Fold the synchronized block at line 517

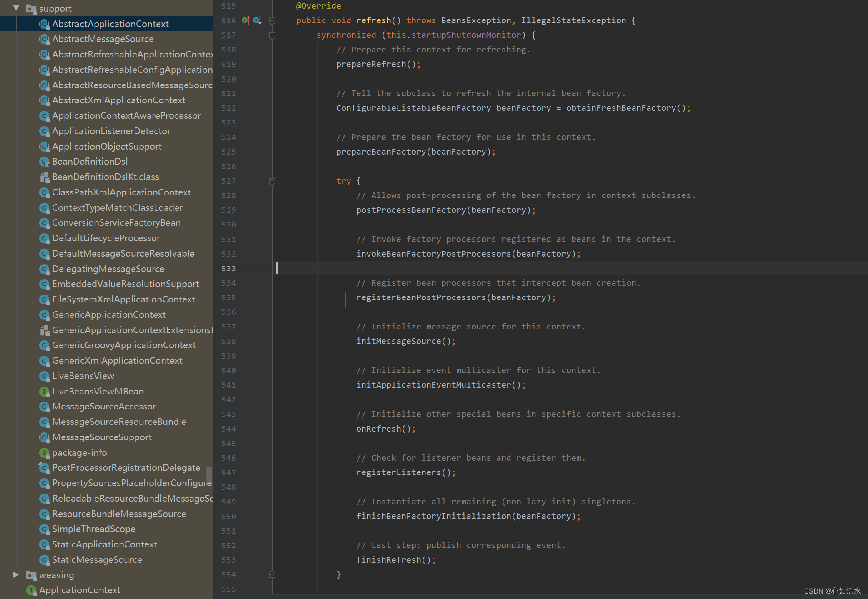[272, 35]
